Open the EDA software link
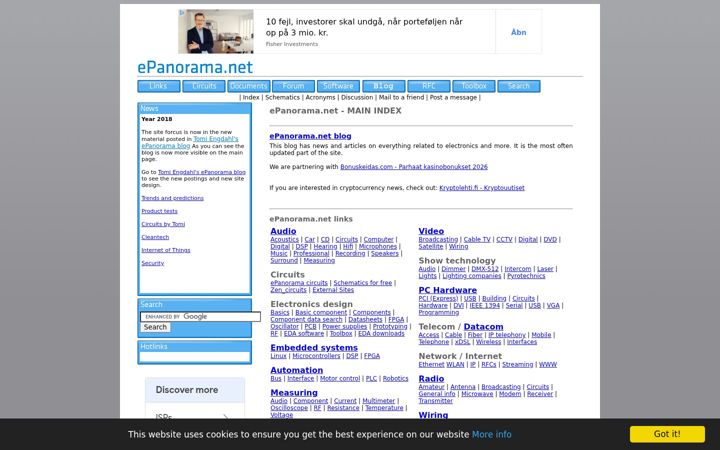The image size is (720, 450). [x=304, y=334]
